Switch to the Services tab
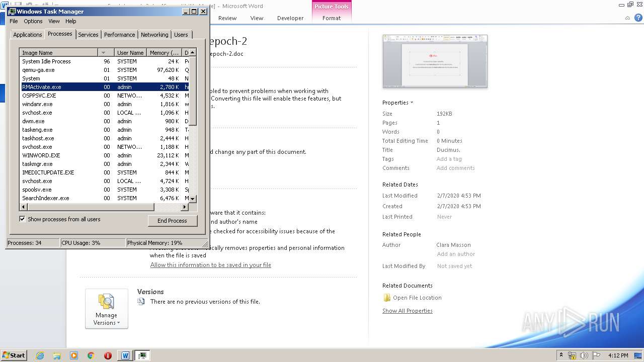644x362 pixels. click(88, 35)
